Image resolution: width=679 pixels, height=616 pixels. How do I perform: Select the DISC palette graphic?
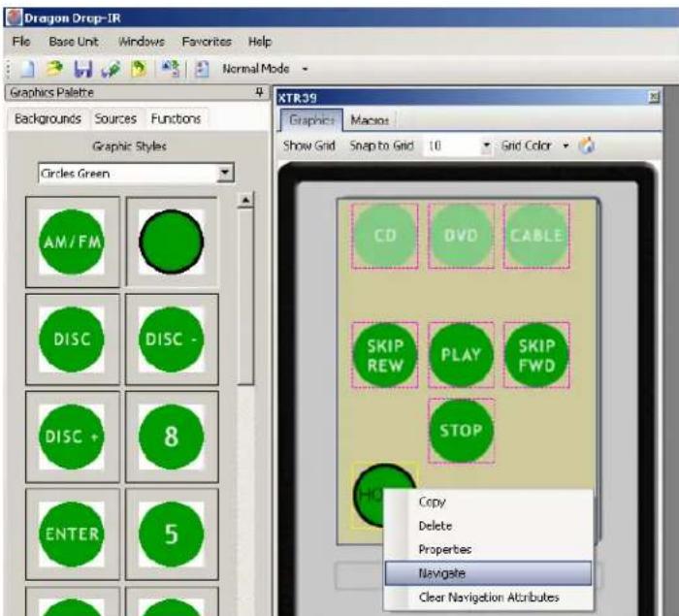tap(72, 340)
